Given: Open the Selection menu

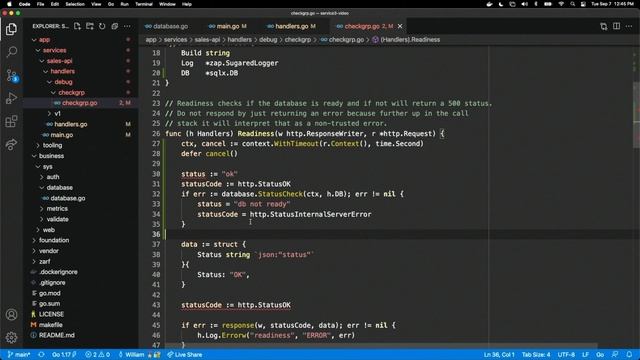Looking at the screenshot, I should (x=75, y=4).
